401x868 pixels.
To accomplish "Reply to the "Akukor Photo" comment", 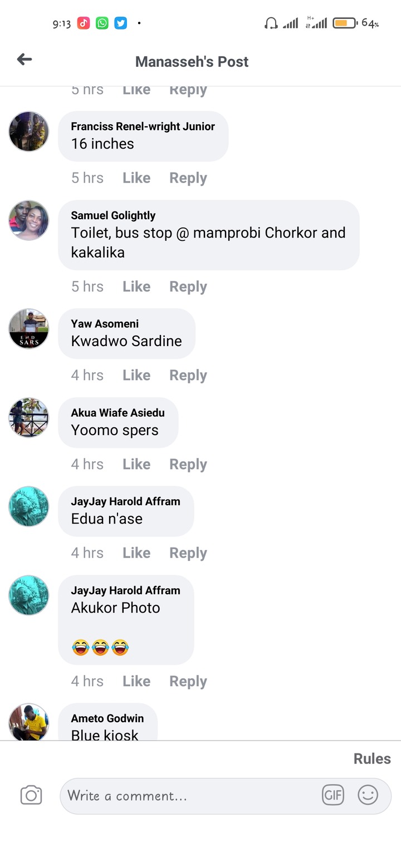I will click(x=188, y=682).
